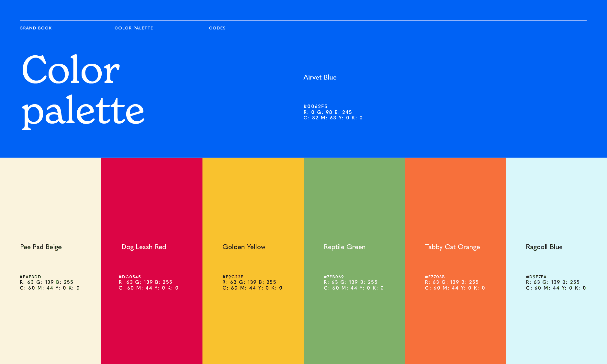The image size is (607, 364).
Task: Select the COLOR PALETTE header label
Action: (x=134, y=28)
